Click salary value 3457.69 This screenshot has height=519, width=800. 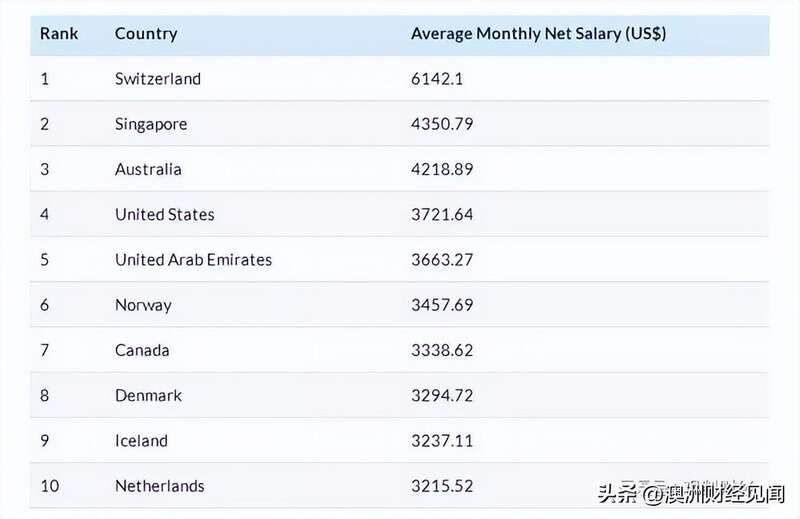[x=442, y=305]
